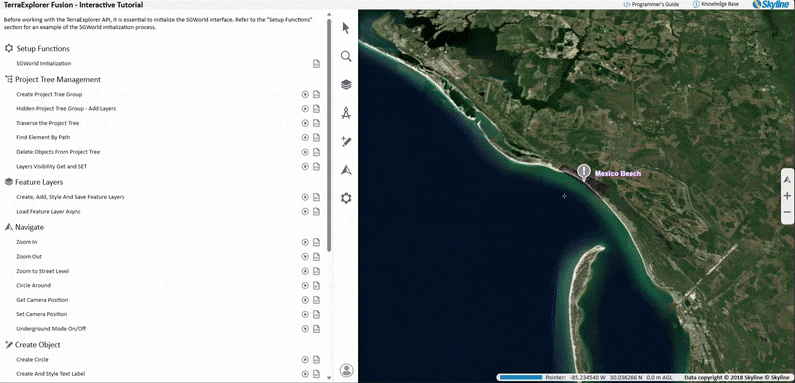Viewport: 795px width, 383px height.
Task: Select Zoom Out text
Action: [x=29, y=257]
